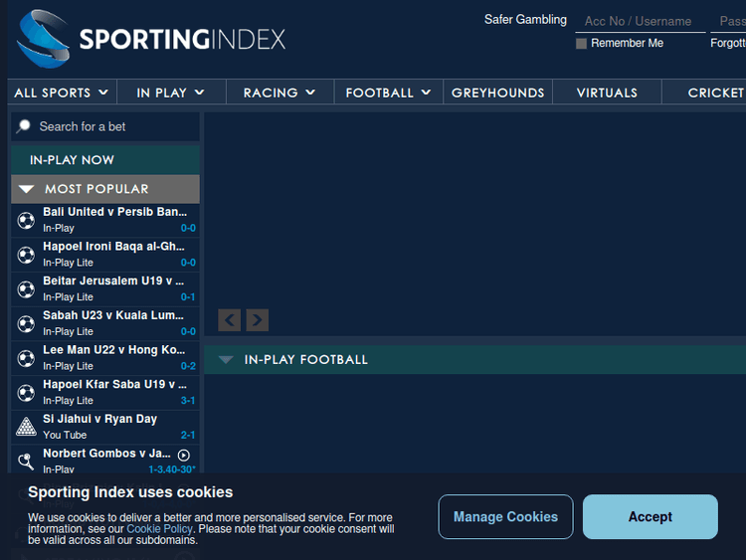Open Norbert Gombos v Ja... match

(105, 460)
